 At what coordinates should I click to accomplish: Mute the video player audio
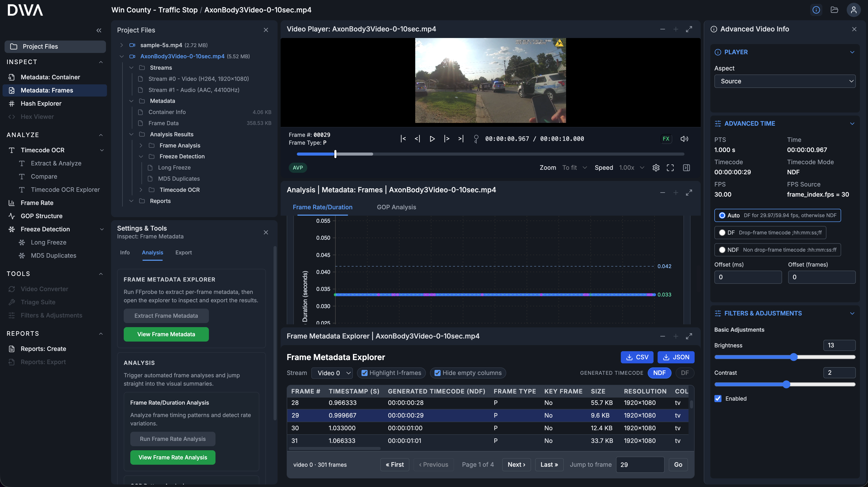(x=684, y=138)
